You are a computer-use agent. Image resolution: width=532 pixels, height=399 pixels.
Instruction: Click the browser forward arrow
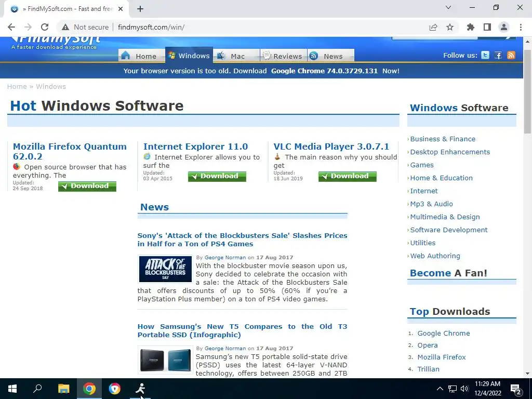(28, 27)
